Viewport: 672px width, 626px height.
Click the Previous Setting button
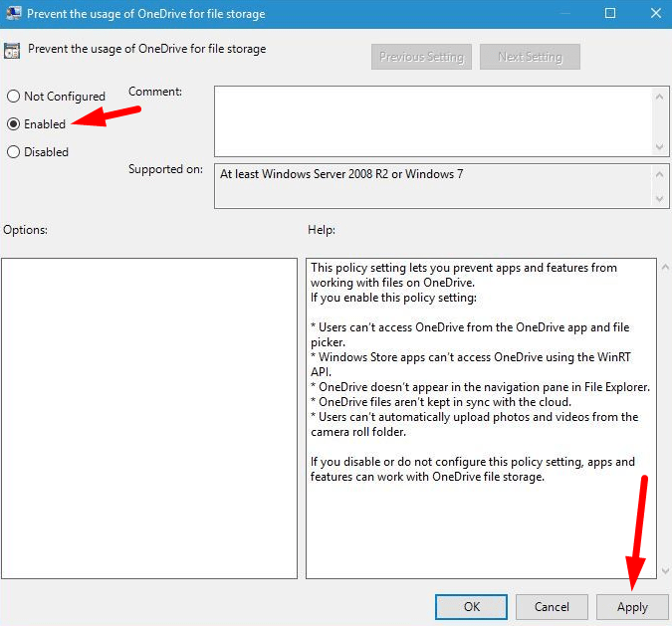tap(421, 57)
